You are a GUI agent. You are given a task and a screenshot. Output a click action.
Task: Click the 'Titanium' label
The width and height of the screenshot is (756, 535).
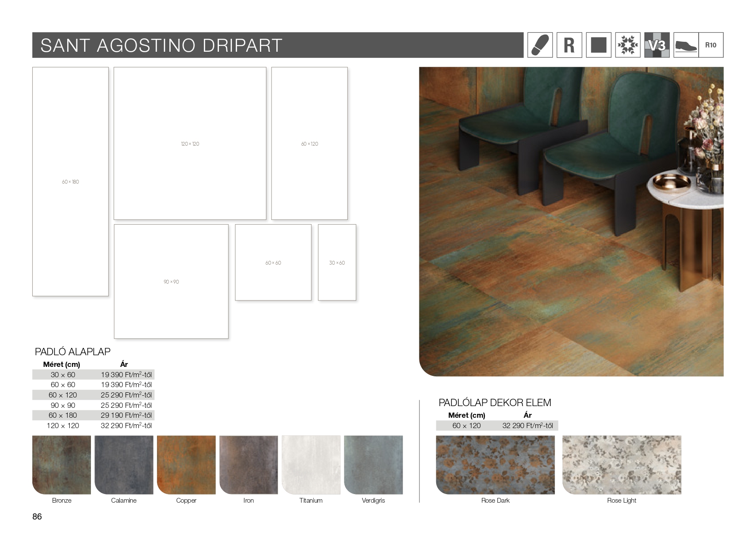pyautogui.click(x=311, y=501)
